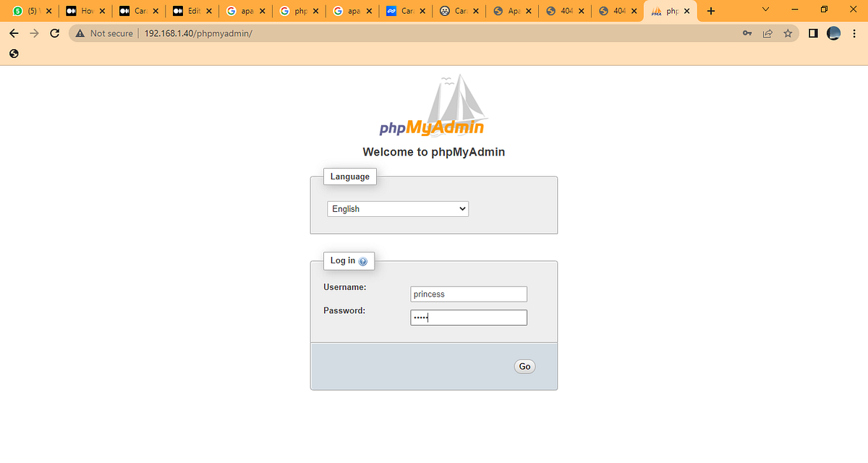Click the Username field containing princess
The width and height of the screenshot is (868, 463).
coord(468,294)
